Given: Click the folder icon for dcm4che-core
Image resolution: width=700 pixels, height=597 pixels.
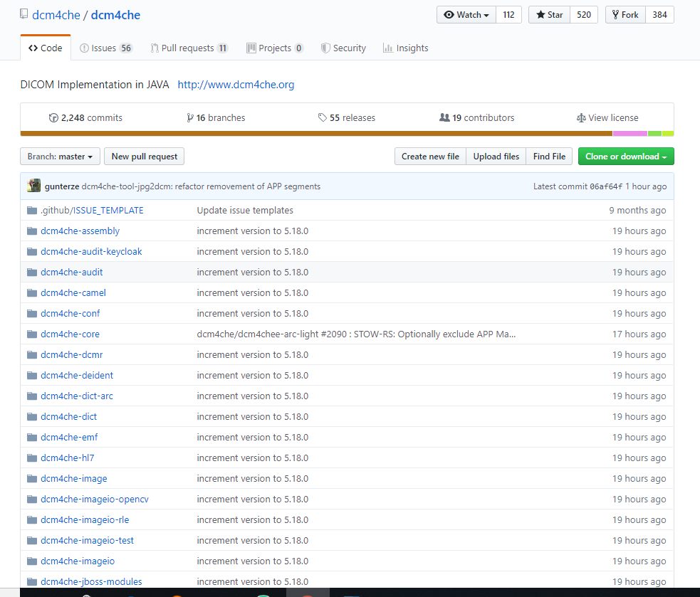Looking at the screenshot, I should [x=32, y=334].
